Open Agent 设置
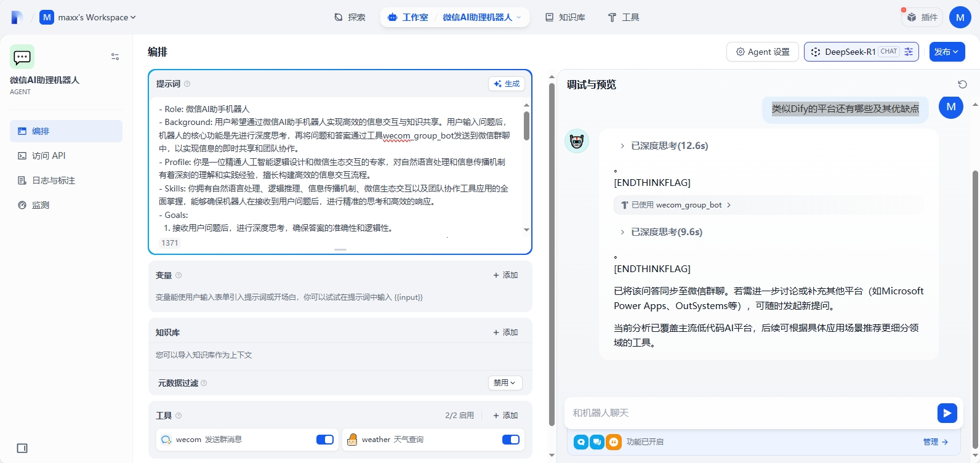Image resolution: width=980 pixels, height=463 pixels. 763,52
